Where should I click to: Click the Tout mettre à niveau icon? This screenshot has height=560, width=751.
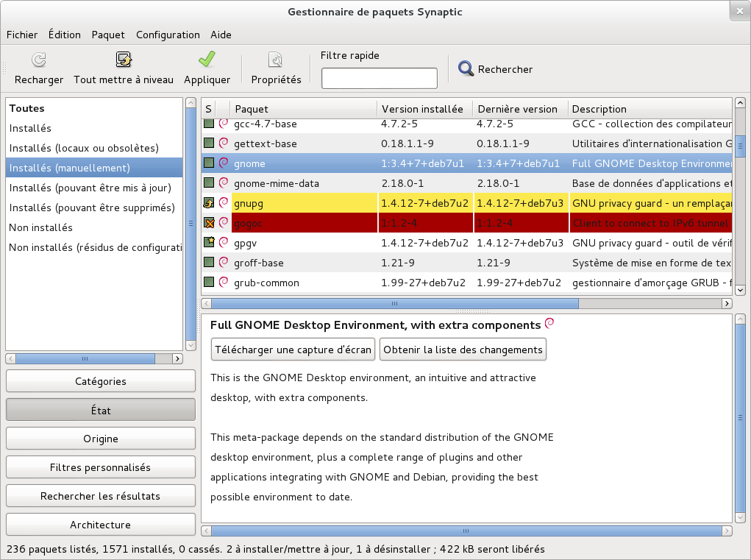(123, 60)
